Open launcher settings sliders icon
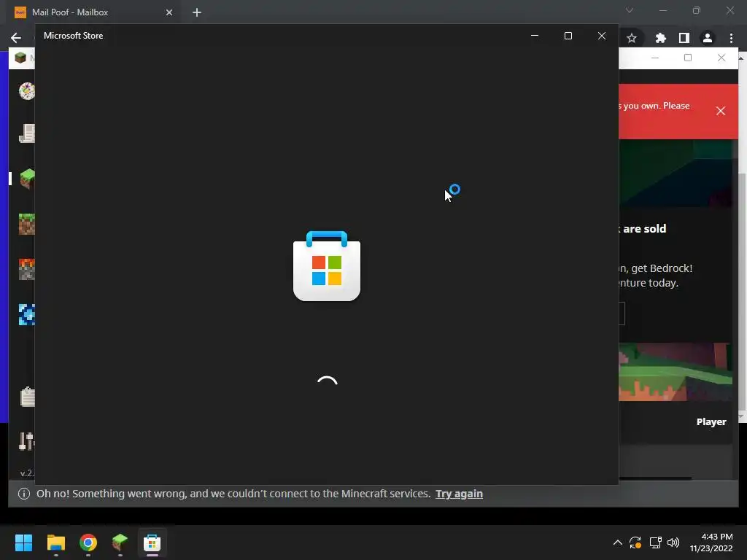The width and height of the screenshot is (747, 560). pyautogui.click(x=27, y=441)
